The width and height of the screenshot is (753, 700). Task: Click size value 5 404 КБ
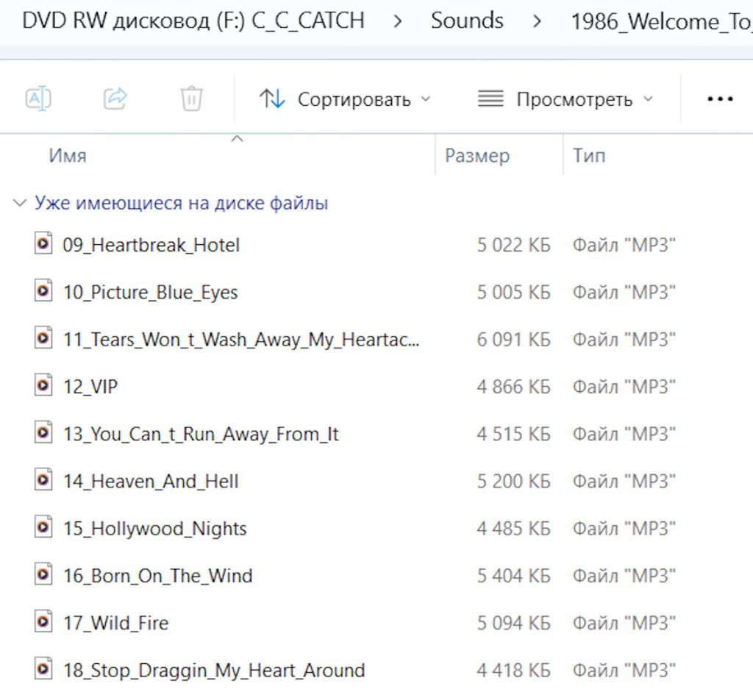513,576
